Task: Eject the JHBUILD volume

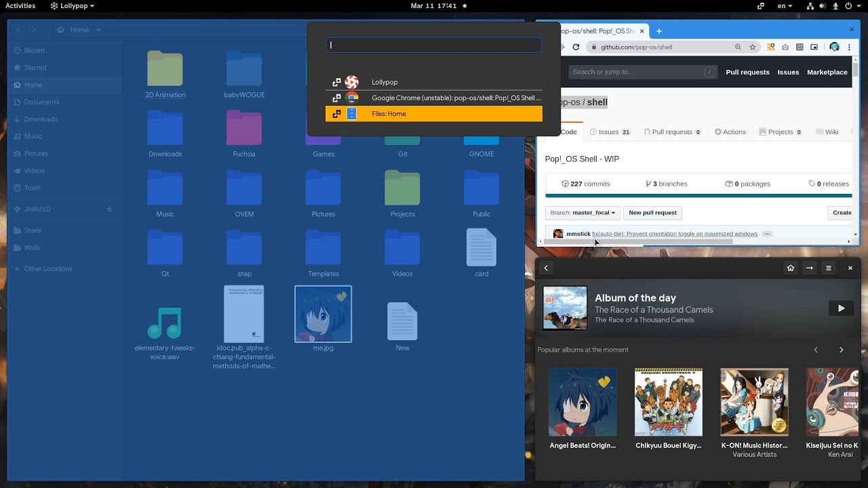Action: point(109,209)
